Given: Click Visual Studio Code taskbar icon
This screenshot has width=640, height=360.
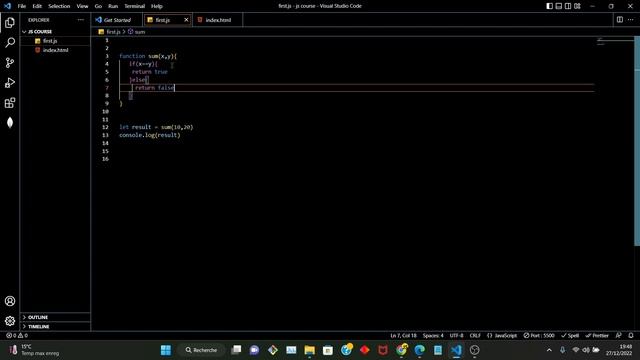Looking at the screenshot, I should click(456, 350).
